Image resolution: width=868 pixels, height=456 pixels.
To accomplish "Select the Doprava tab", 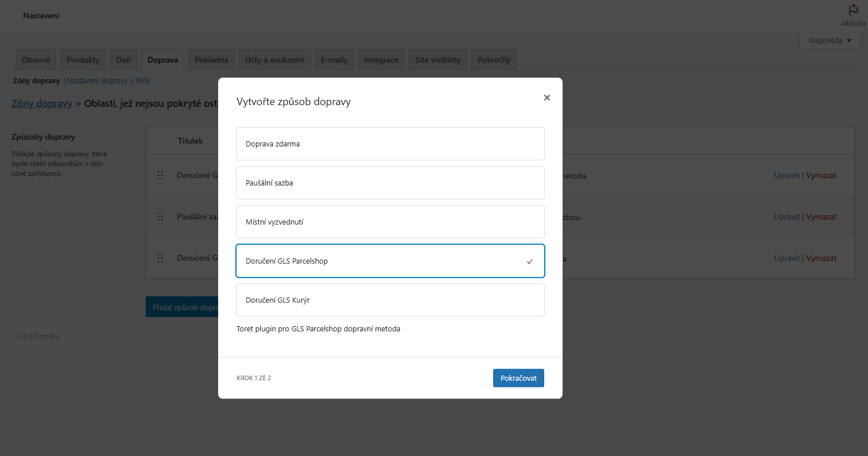I will click(x=163, y=60).
